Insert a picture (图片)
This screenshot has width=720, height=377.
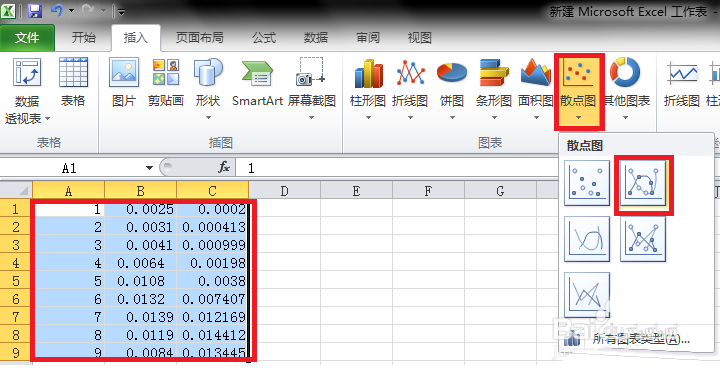(124, 82)
